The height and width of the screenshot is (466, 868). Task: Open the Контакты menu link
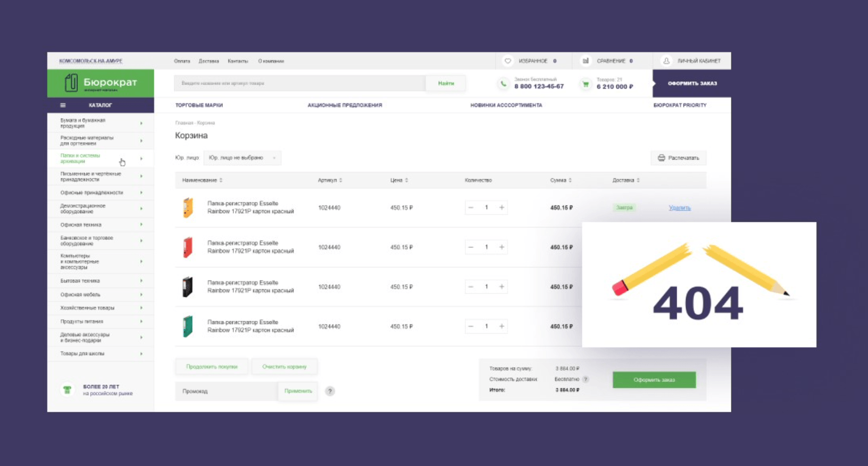[238, 61]
